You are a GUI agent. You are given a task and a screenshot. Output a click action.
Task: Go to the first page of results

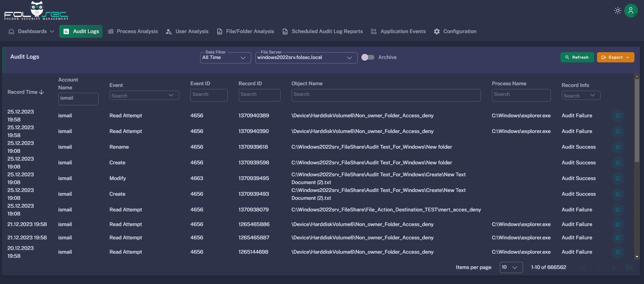click(582, 267)
